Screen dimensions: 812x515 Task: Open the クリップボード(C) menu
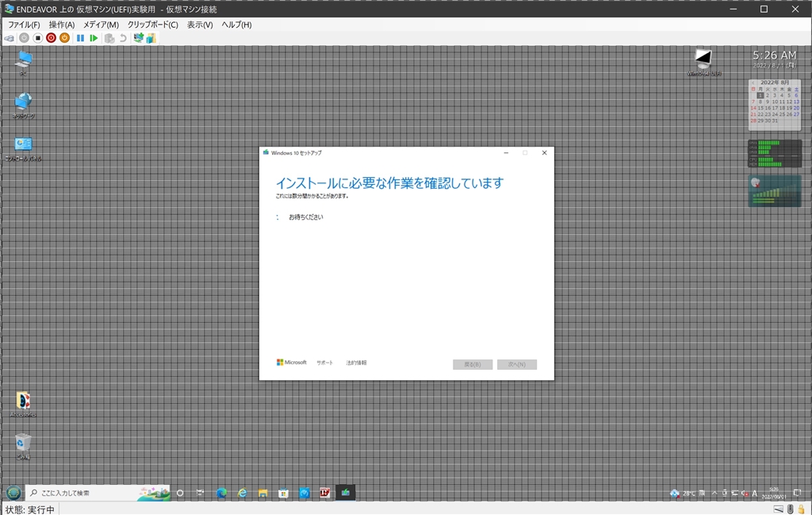[153, 25]
